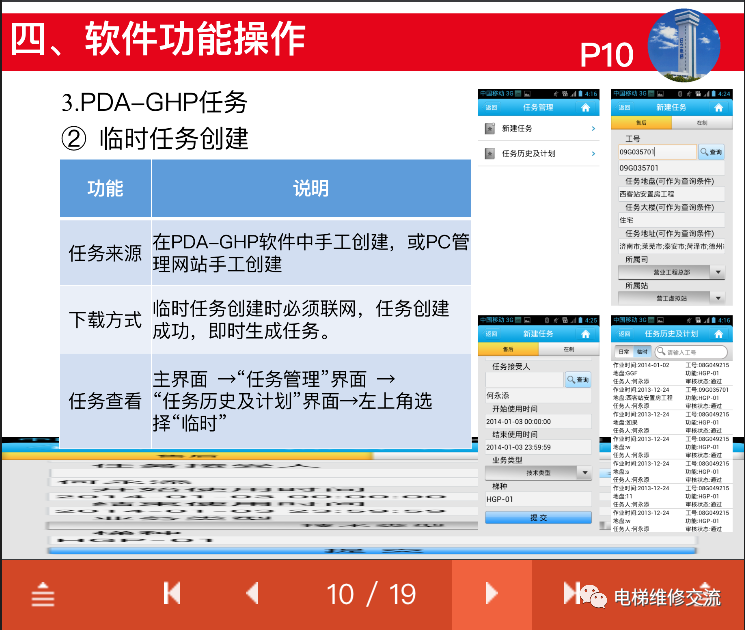The width and height of the screenshot is (745, 630).
Task: Click the 任务查看 table cell
Action: pos(105,401)
